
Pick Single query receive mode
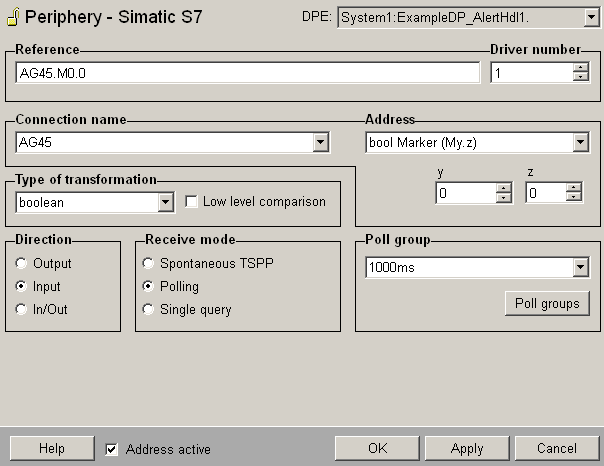pyautogui.click(x=150, y=310)
